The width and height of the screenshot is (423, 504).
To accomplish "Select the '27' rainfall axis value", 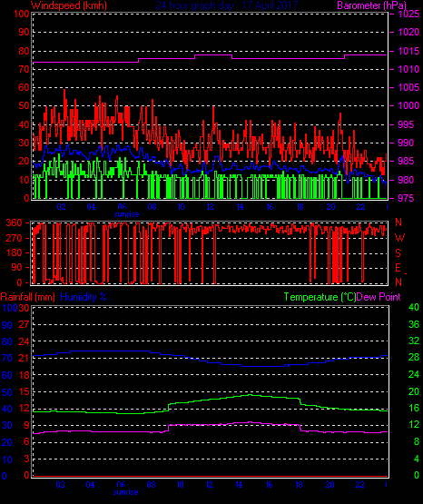I will [24, 324].
